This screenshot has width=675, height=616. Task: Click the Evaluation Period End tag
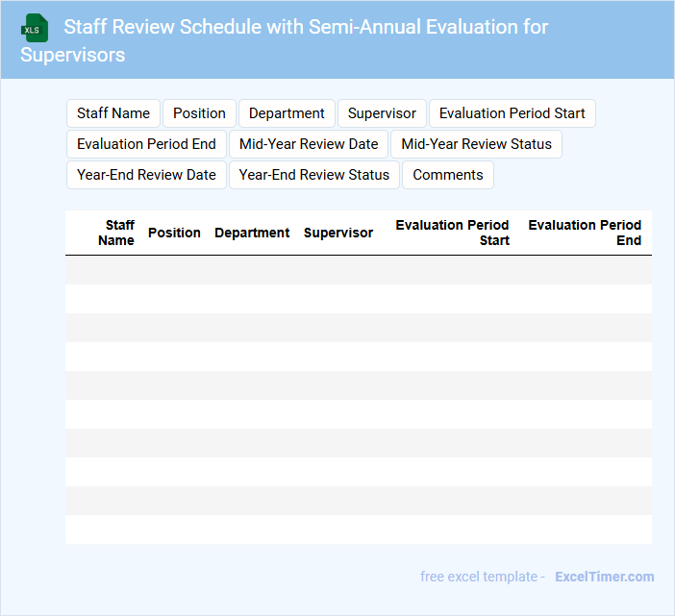point(146,144)
